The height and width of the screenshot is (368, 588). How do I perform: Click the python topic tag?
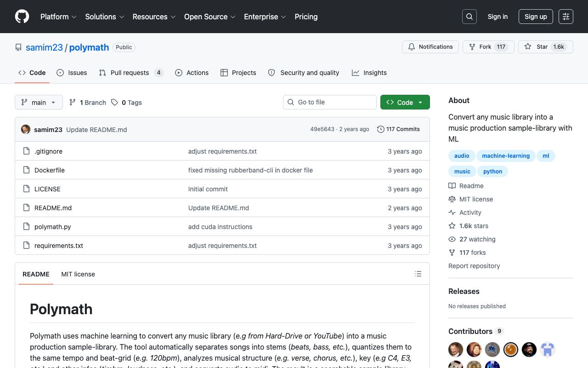(493, 172)
